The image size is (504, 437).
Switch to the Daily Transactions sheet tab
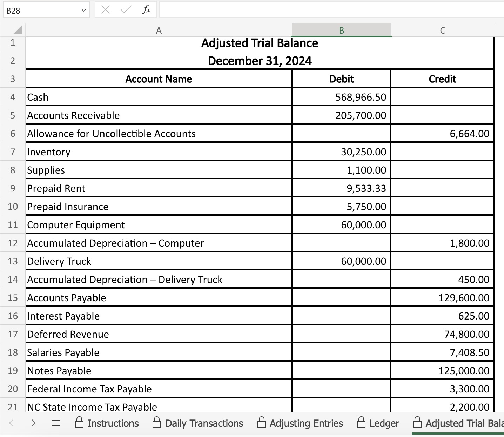198,423
